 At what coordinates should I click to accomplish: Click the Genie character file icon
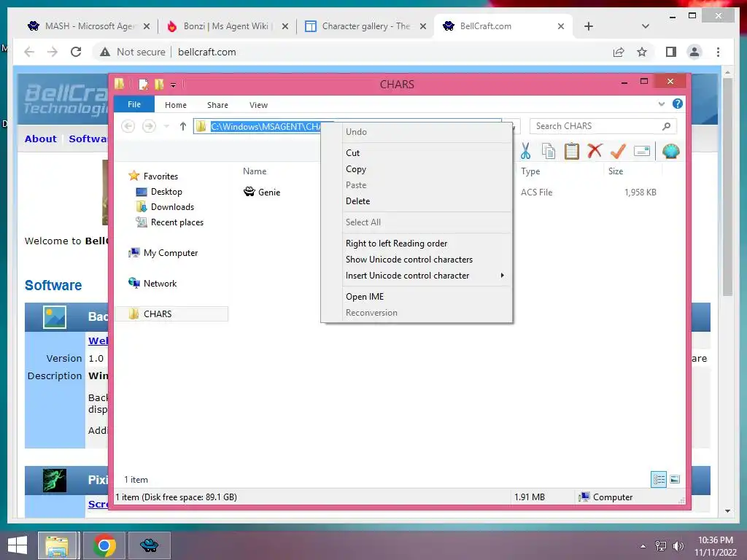coord(249,192)
